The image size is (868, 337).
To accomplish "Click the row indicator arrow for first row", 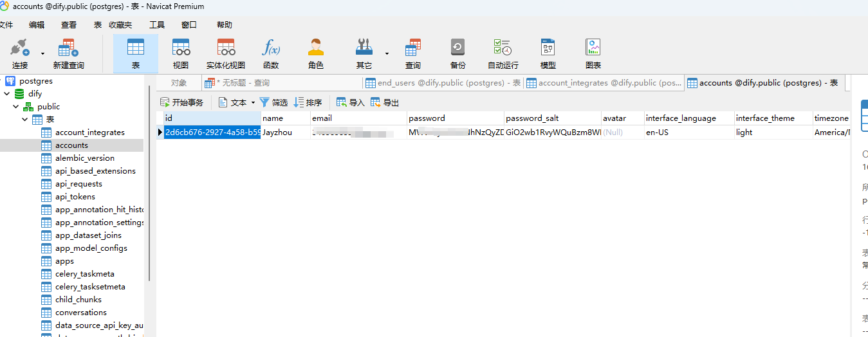I will pos(160,132).
